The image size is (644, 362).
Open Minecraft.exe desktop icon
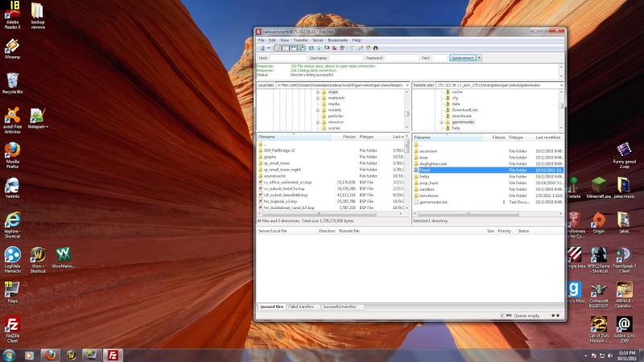[599, 188]
